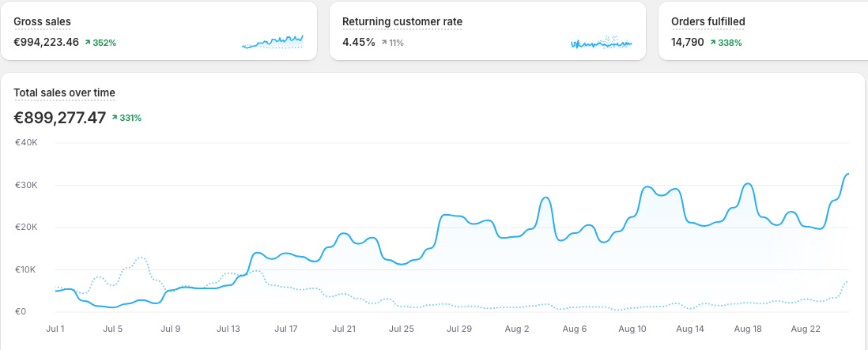The width and height of the screenshot is (868, 350).
Task: Click the green arrow beside 331% change
Action: tap(115, 119)
